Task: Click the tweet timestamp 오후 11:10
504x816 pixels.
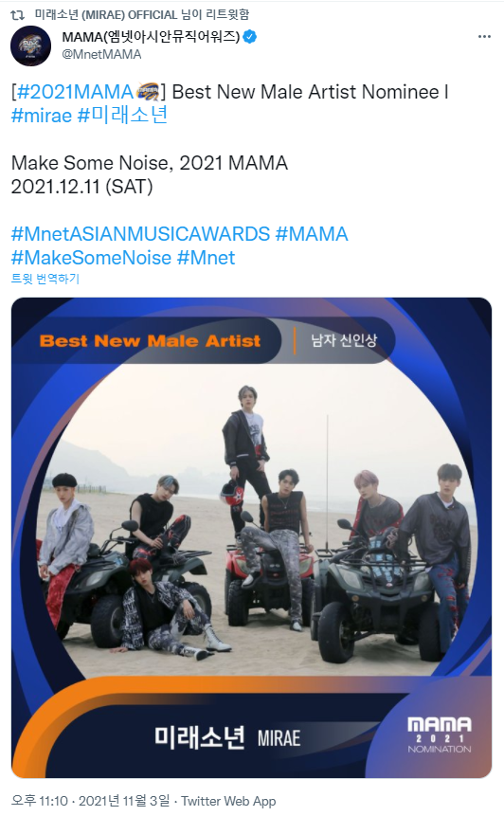Action: (40, 801)
